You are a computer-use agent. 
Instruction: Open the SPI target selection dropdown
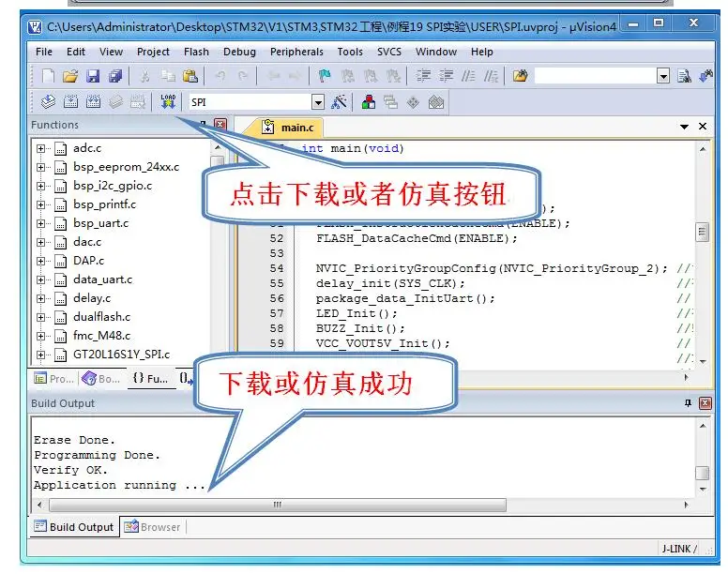point(318,102)
